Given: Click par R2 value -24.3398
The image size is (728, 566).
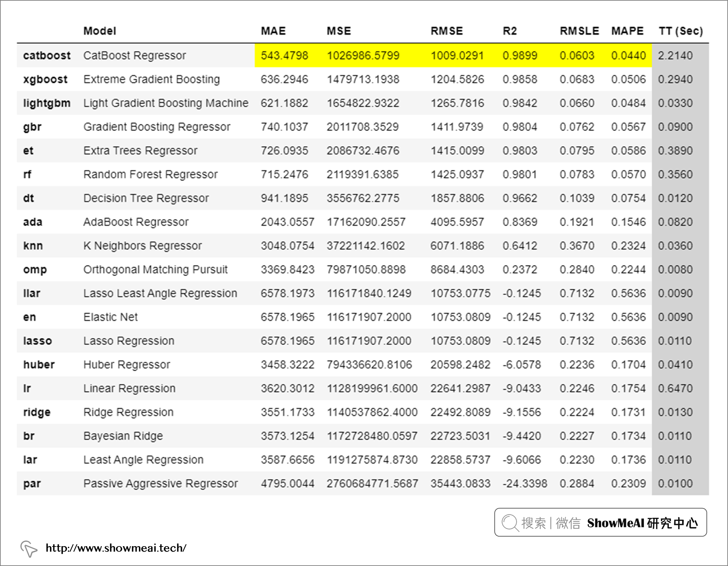Looking at the screenshot, I should click(525, 483).
